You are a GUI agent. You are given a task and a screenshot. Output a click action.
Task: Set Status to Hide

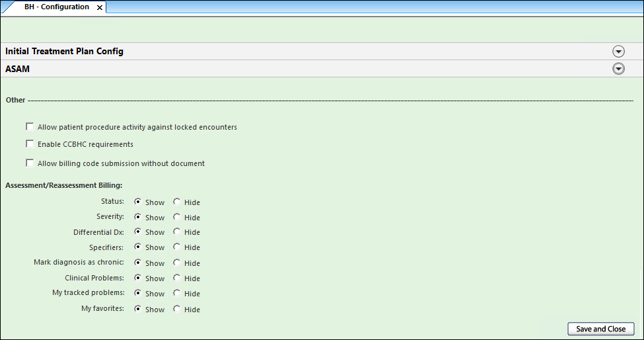pos(177,202)
